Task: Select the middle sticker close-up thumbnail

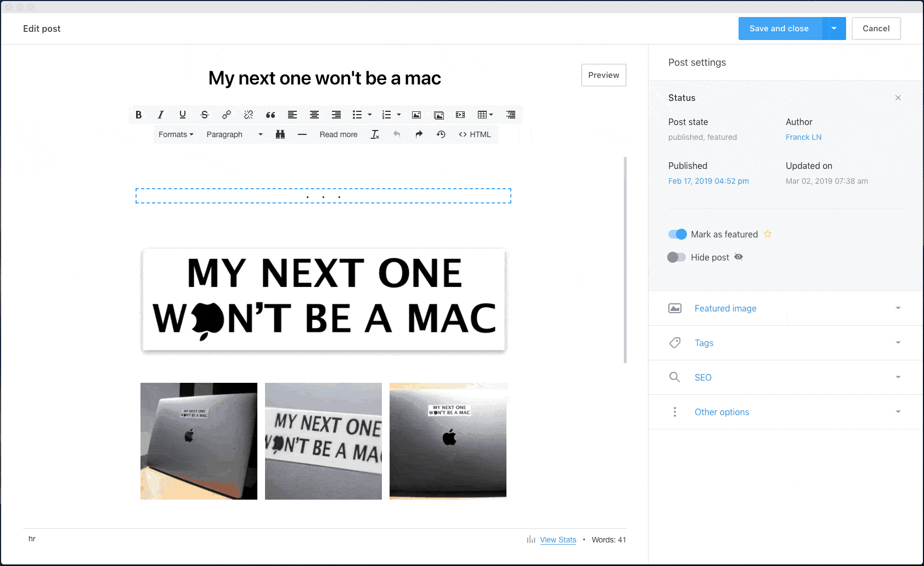Action: point(323,441)
